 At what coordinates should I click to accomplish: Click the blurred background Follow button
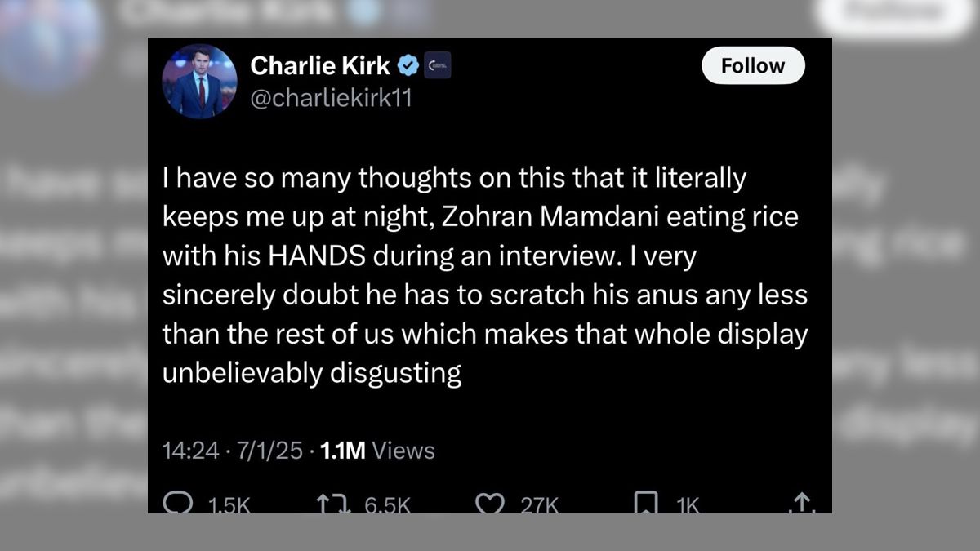pyautogui.click(x=894, y=14)
